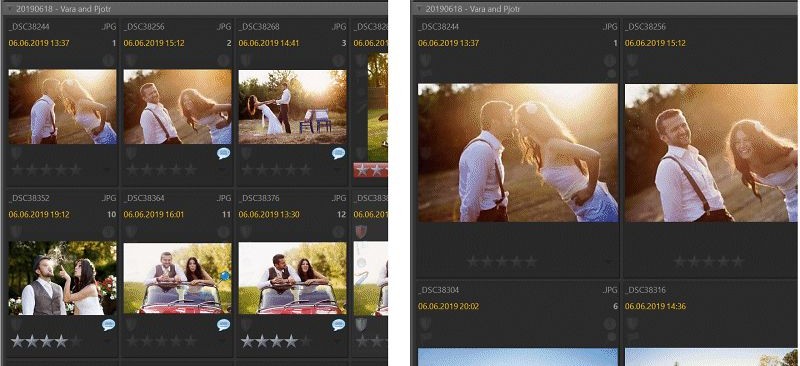800x366 pixels.
Task: Click the flag icon under the shield on right-panel _DSC38244
Action: click(x=425, y=74)
